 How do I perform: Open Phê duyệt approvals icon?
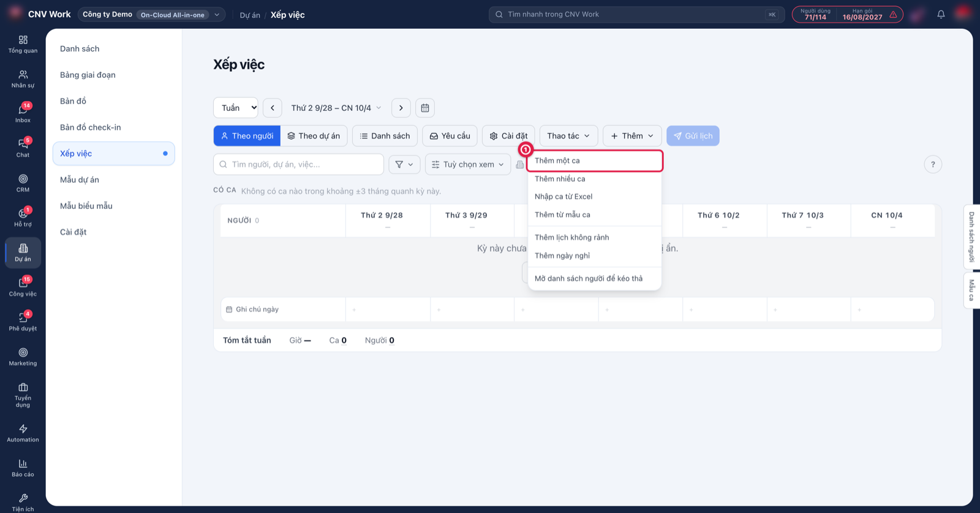tap(23, 322)
